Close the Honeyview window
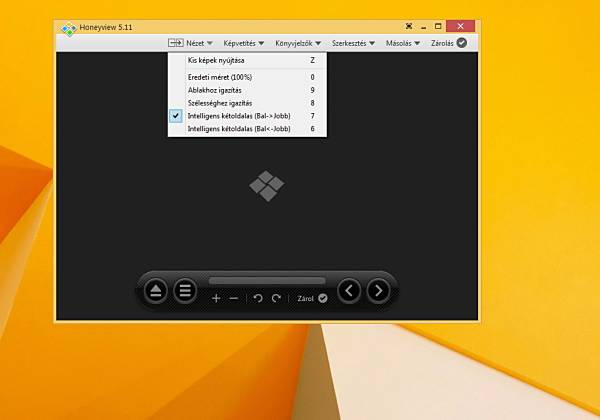The width and height of the screenshot is (600, 420). [460, 26]
